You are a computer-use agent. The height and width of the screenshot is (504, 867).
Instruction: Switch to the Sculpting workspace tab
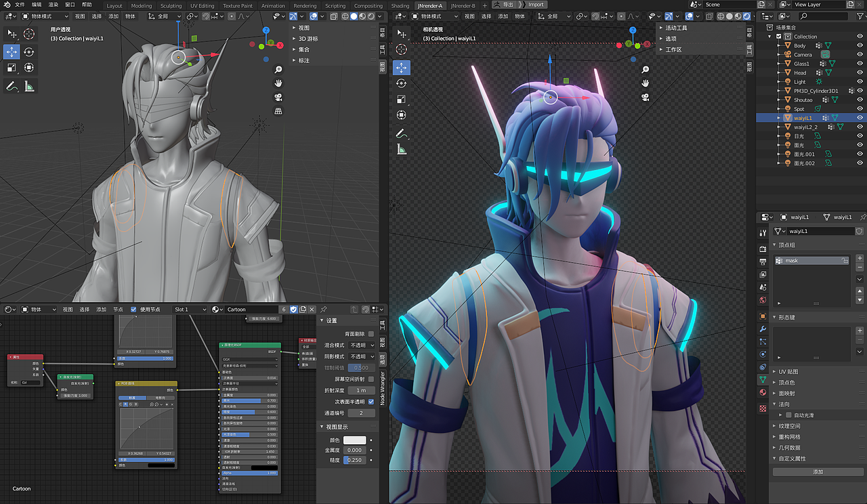click(171, 5)
